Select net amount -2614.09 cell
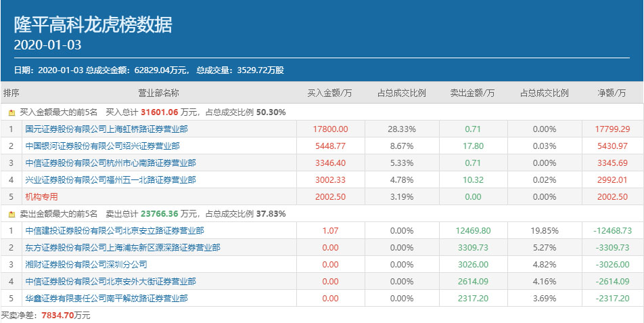Image resolution: width=644 pixels, height=323 pixels. (x=612, y=282)
